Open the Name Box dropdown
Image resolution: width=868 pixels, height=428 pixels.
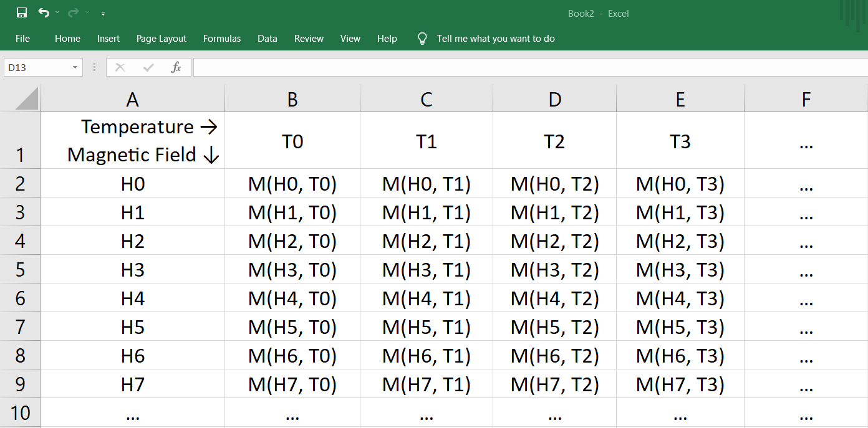[x=73, y=67]
